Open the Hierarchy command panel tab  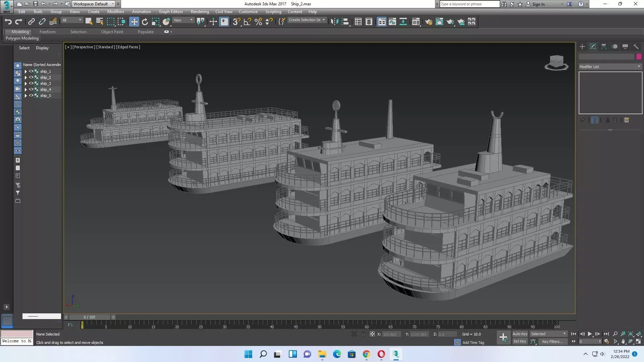tap(604, 47)
